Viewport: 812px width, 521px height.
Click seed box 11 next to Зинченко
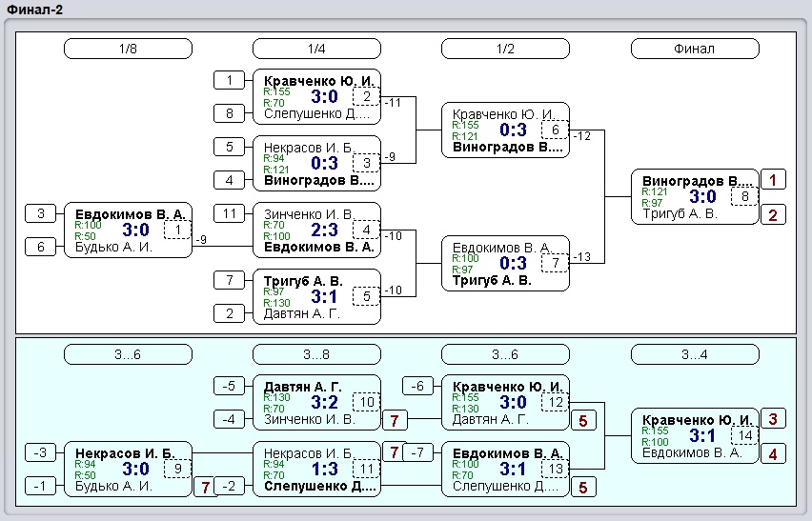(x=230, y=213)
